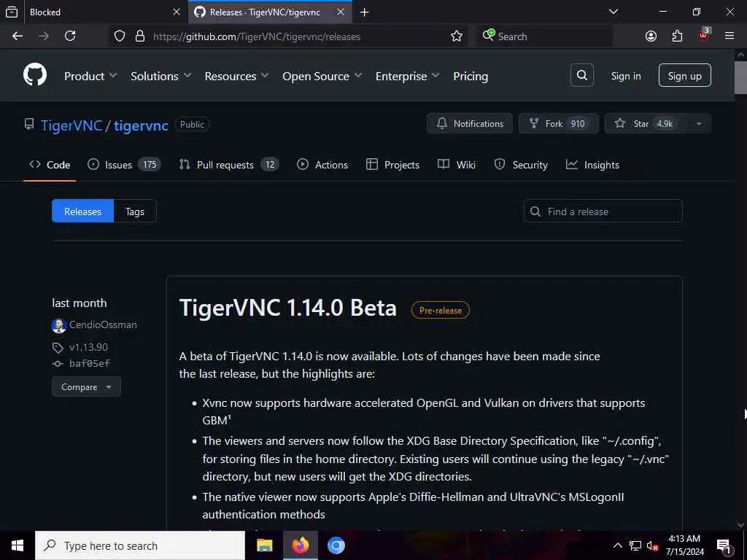This screenshot has height=560, width=747.
Task: Open the Wiki tab
Action: point(457,165)
